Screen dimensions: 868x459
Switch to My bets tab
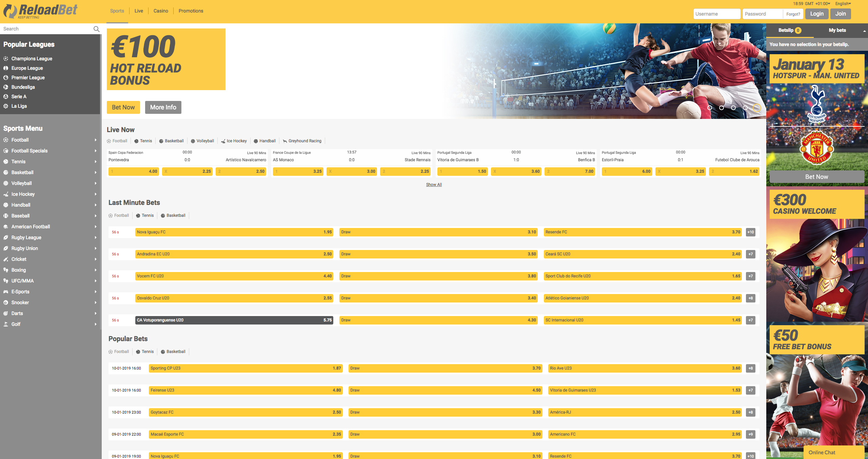coord(837,30)
